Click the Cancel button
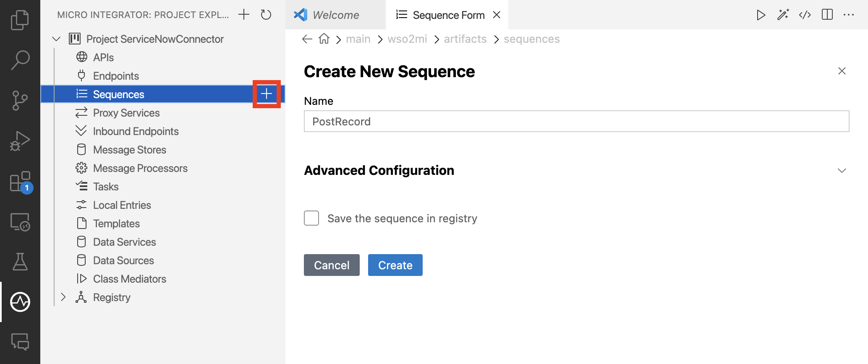 coord(332,265)
